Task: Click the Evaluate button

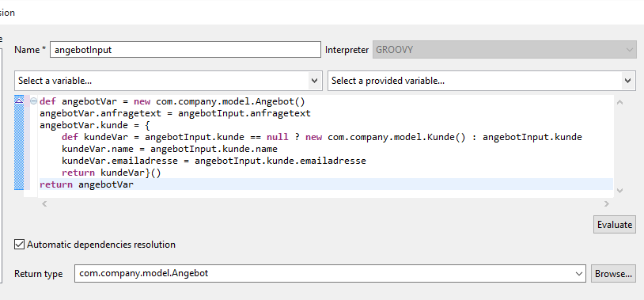Action: [615, 224]
